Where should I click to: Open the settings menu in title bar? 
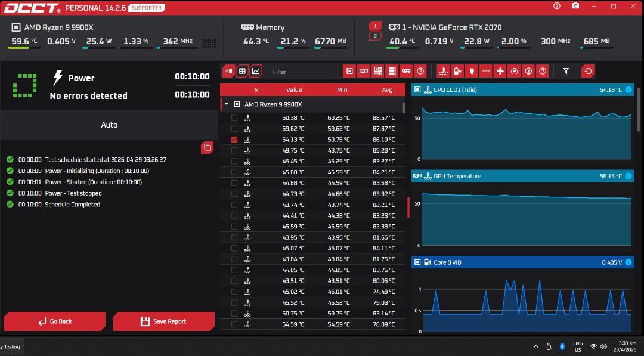click(557, 6)
